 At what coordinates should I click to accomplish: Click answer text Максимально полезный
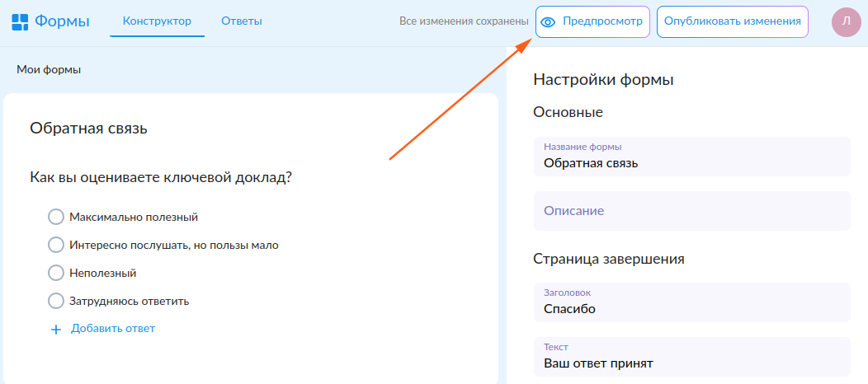(134, 218)
